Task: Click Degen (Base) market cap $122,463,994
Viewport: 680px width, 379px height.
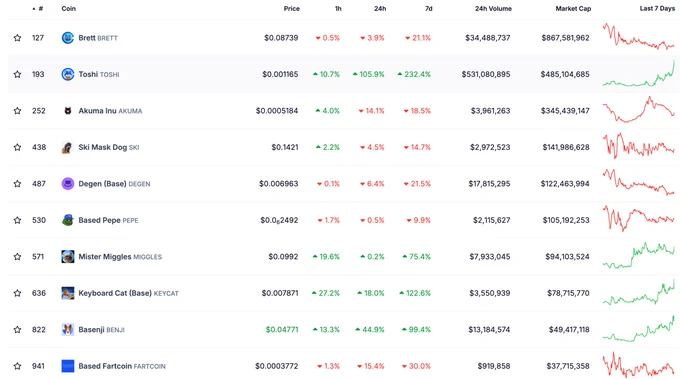Action: 565,183
